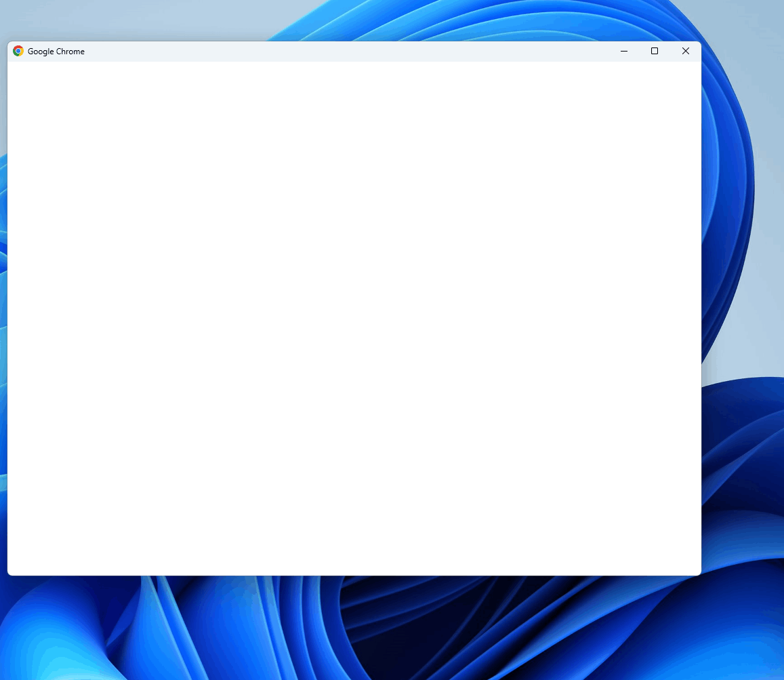Click the minimize icon on the title bar
Viewport: 784px width, 680px height.
tap(623, 51)
